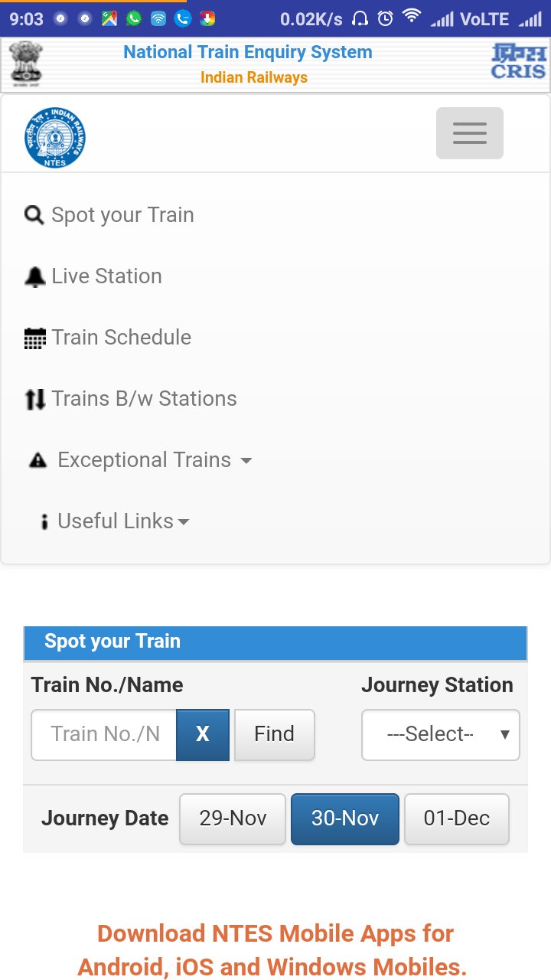
Task: Focus the Train No./Name input field
Action: tap(105, 734)
